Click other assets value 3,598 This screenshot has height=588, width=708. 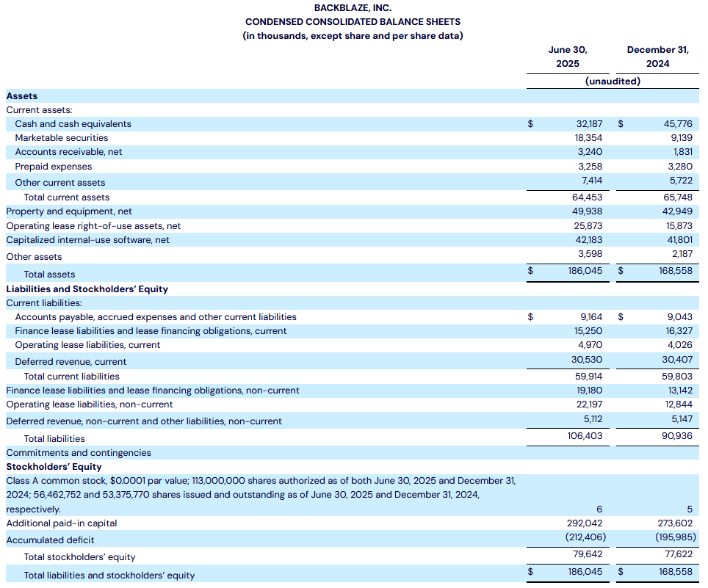590,254
